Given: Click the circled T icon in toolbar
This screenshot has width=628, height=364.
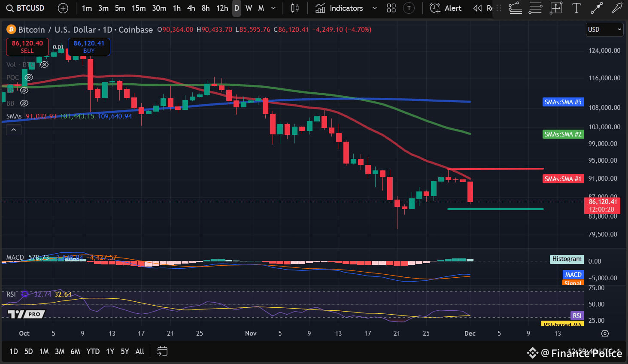Looking at the screenshot, I should tap(409, 8).
